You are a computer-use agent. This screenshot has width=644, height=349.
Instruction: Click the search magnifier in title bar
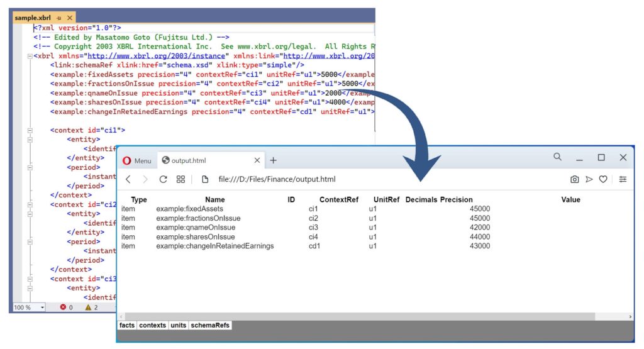(x=558, y=157)
